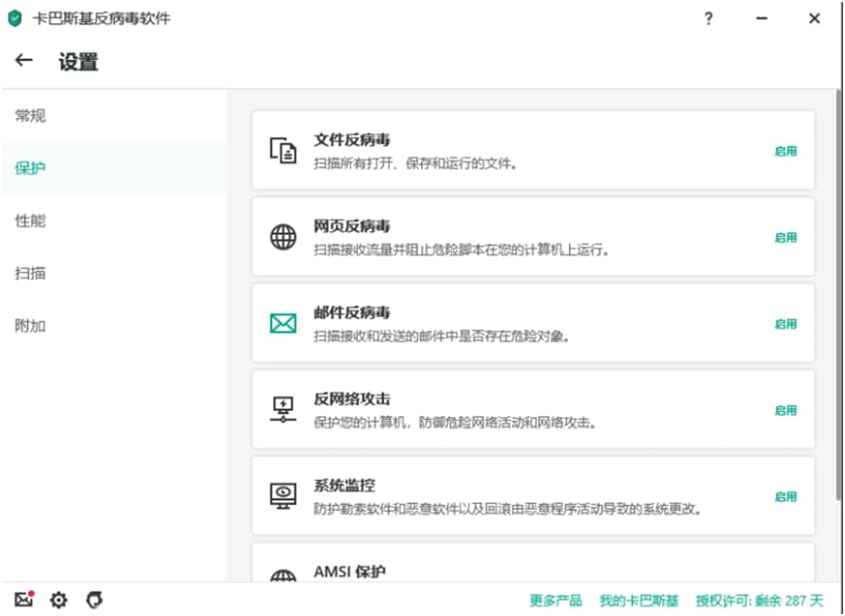
Task: Select the 性能 sidebar tab
Action: pyautogui.click(x=31, y=221)
